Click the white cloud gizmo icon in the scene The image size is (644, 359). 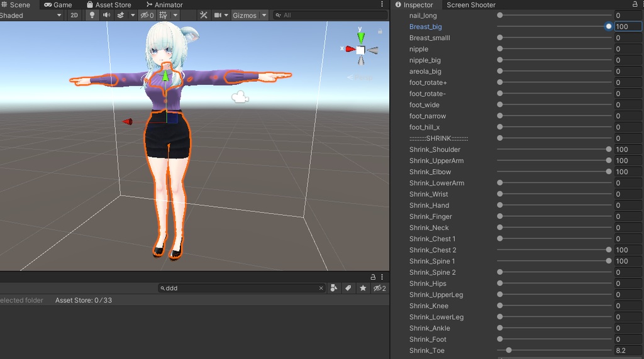[x=240, y=97]
